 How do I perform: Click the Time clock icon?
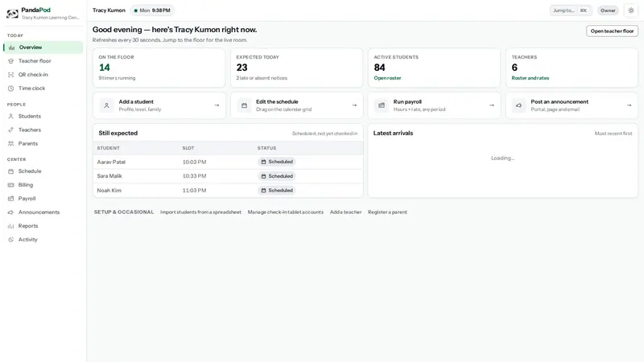tap(11, 88)
